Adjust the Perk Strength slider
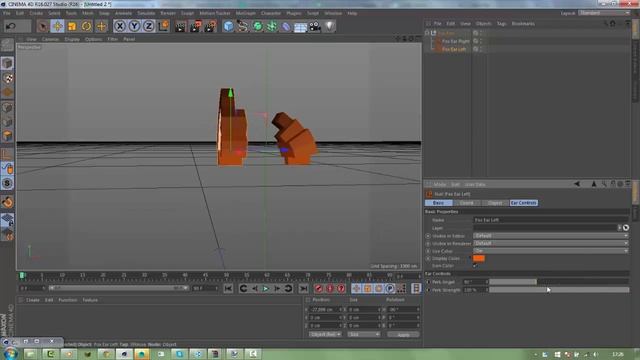 559,290
